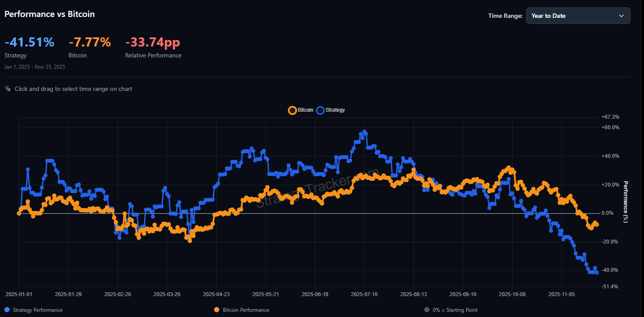Image resolution: width=644 pixels, height=317 pixels.
Task: Click the Bitcoin label in the top legend
Action: (x=305, y=110)
